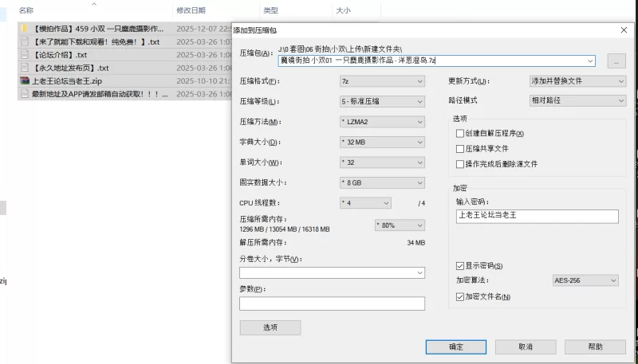Image resolution: width=638 pixels, height=364 pixels.
Task: Open the 加密算法 AES-256 dropdown
Action: click(x=585, y=280)
